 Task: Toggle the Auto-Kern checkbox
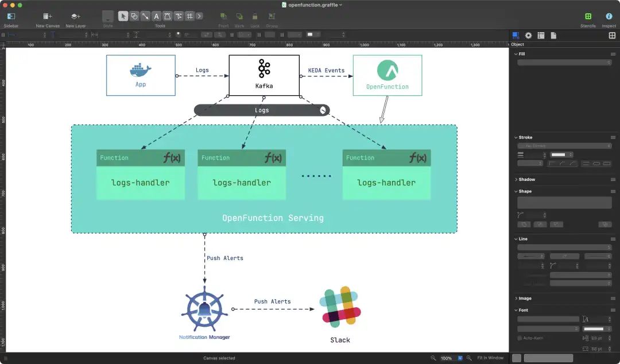pos(520,338)
